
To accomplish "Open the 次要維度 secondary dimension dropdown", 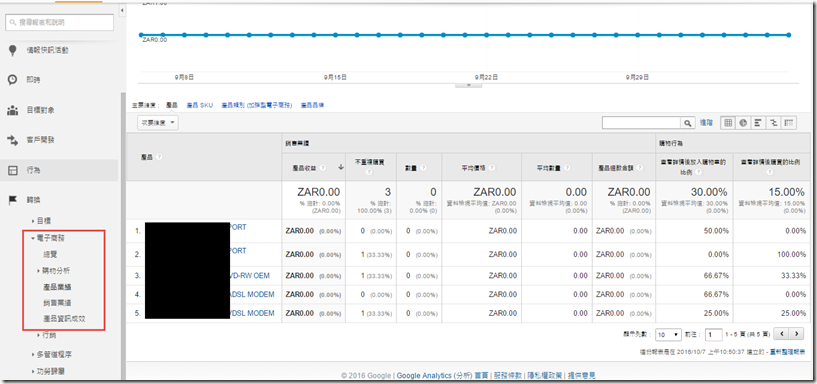I will point(157,123).
